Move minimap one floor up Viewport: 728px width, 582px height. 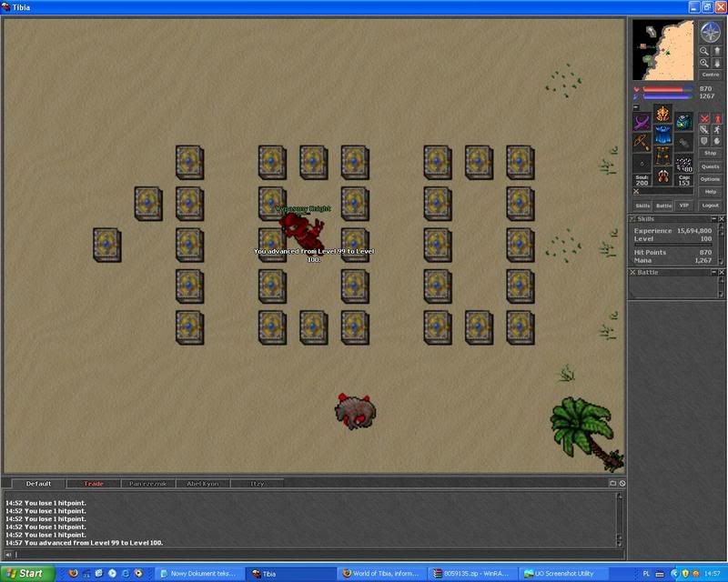(x=716, y=51)
